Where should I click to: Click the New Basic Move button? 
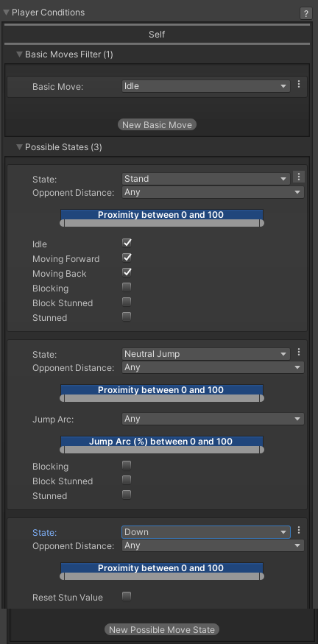point(157,125)
